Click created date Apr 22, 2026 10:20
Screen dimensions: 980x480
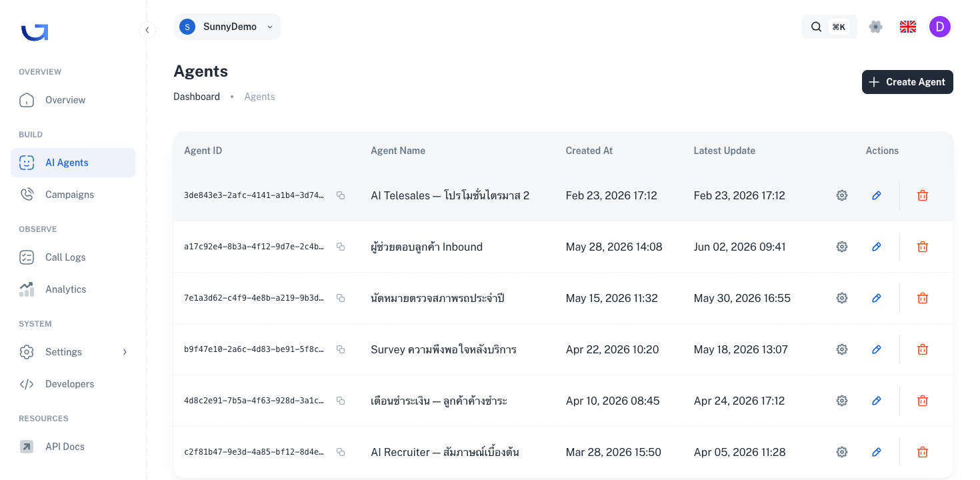[x=612, y=349]
